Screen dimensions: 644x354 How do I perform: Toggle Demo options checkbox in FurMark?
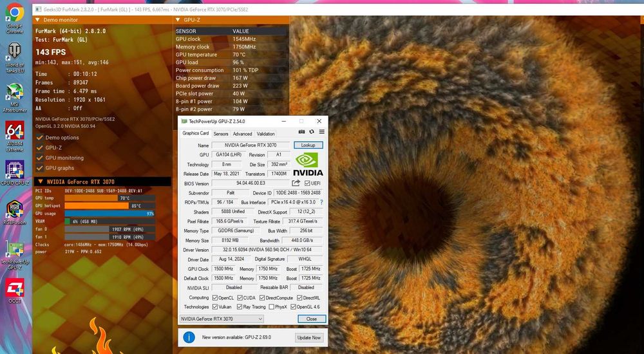point(40,137)
